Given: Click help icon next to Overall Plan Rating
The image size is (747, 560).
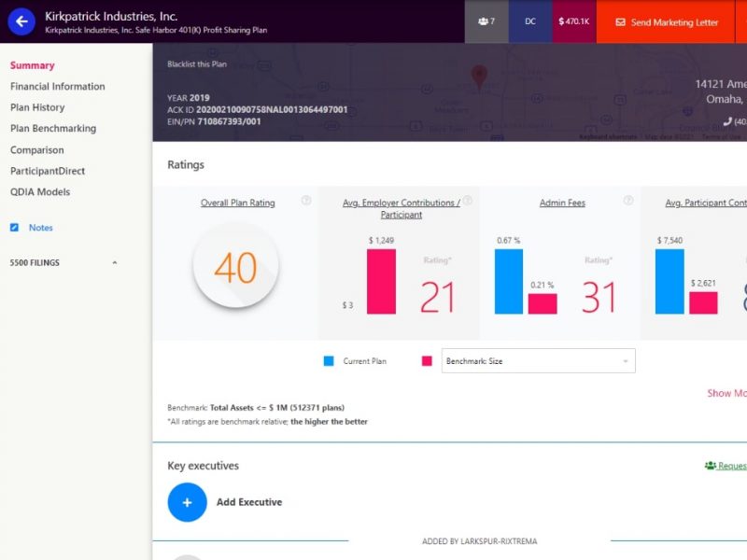Looking at the screenshot, I should (306, 201).
